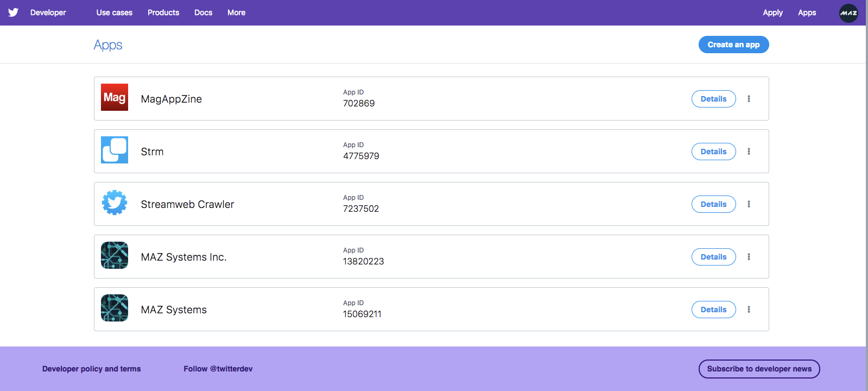Open more options for MAZ Systems row
Viewport: 868px width, 391px height.
749,310
